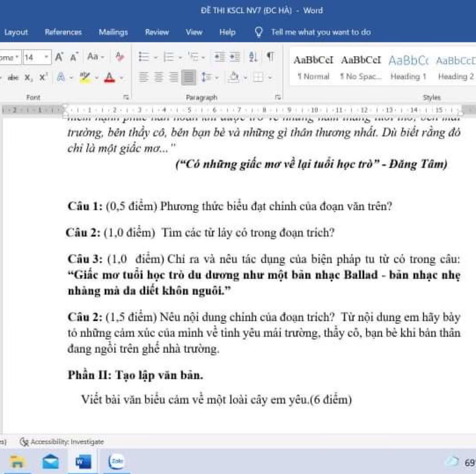Viewport: 476px width, 474px height.
Task: Decrease paragraph indent
Action: pyautogui.click(x=219, y=57)
